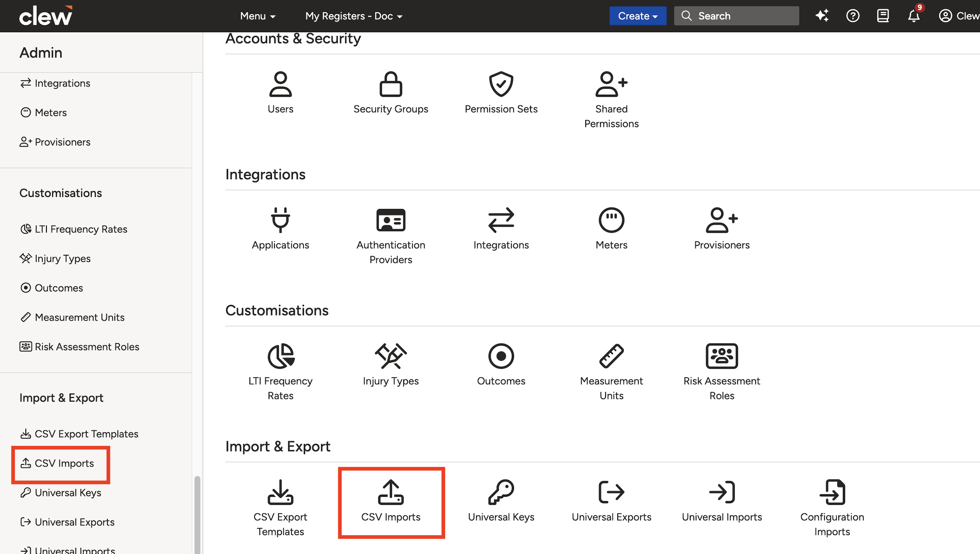Click the Integrations section heading
This screenshot has width=980, height=554.
[x=265, y=174]
